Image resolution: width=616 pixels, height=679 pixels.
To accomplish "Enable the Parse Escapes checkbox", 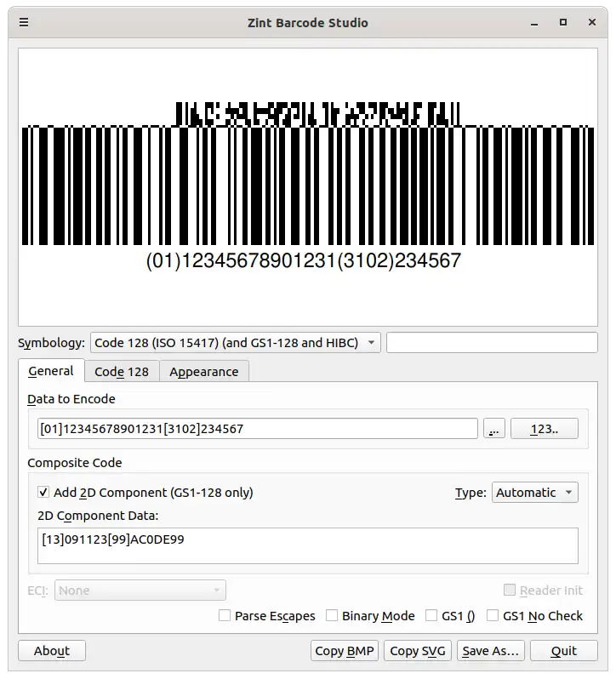I will tap(225, 615).
